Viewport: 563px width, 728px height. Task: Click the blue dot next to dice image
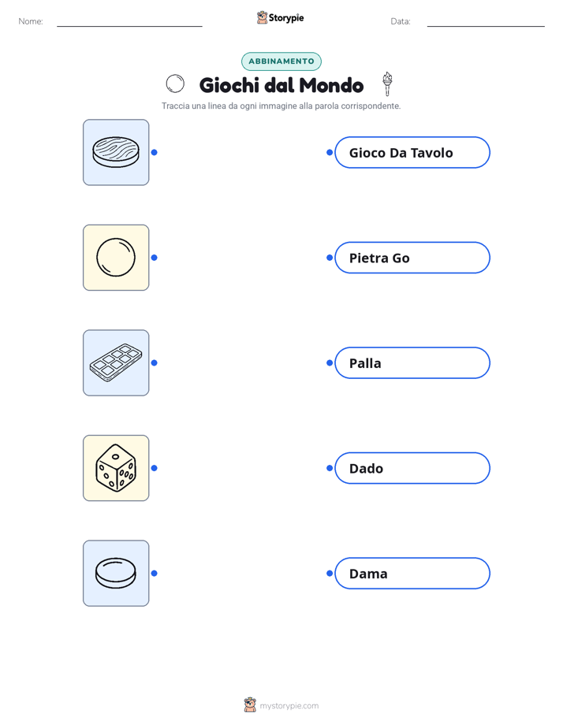(155, 468)
